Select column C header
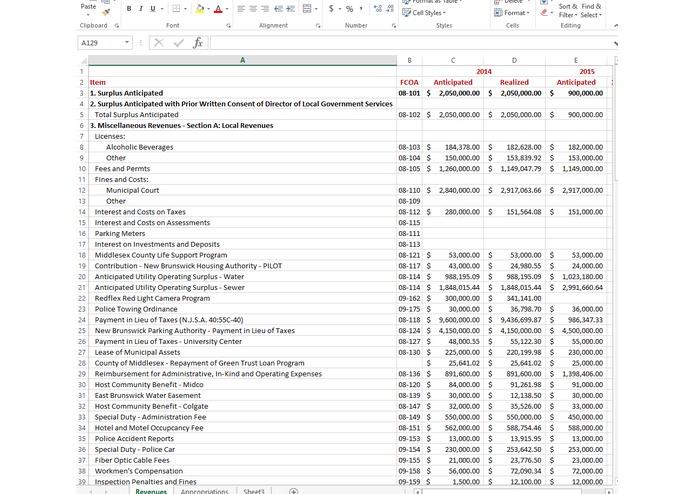The image size is (695, 494). tap(453, 60)
